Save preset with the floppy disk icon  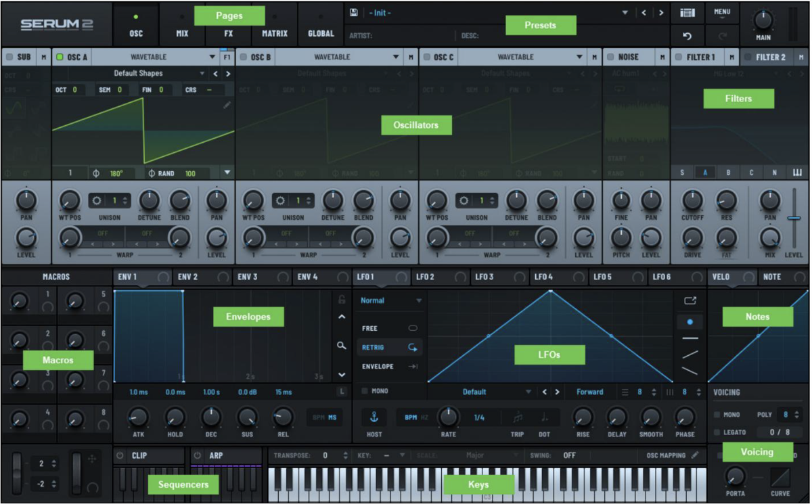[354, 13]
